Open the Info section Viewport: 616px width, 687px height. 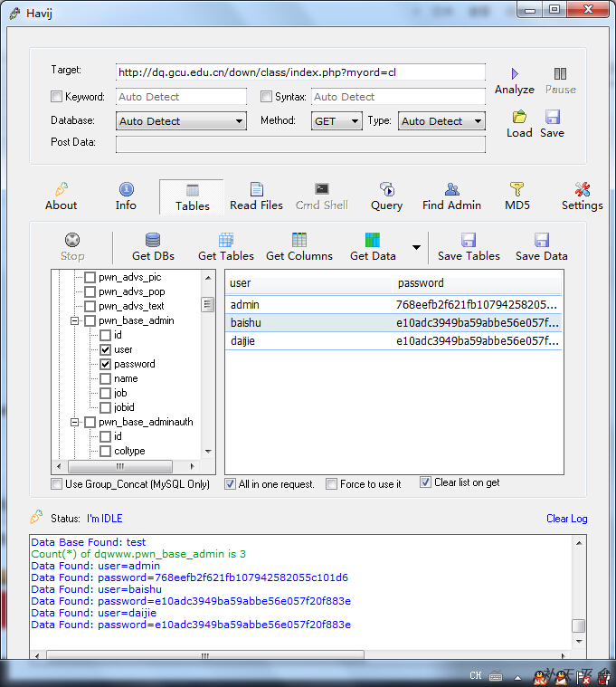pos(126,196)
